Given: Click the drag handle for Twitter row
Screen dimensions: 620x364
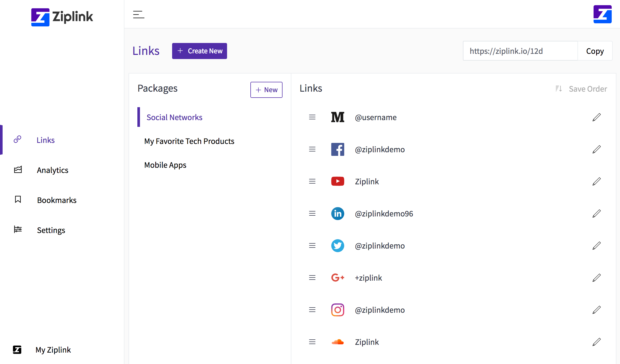Looking at the screenshot, I should click(x=312, y=246).
